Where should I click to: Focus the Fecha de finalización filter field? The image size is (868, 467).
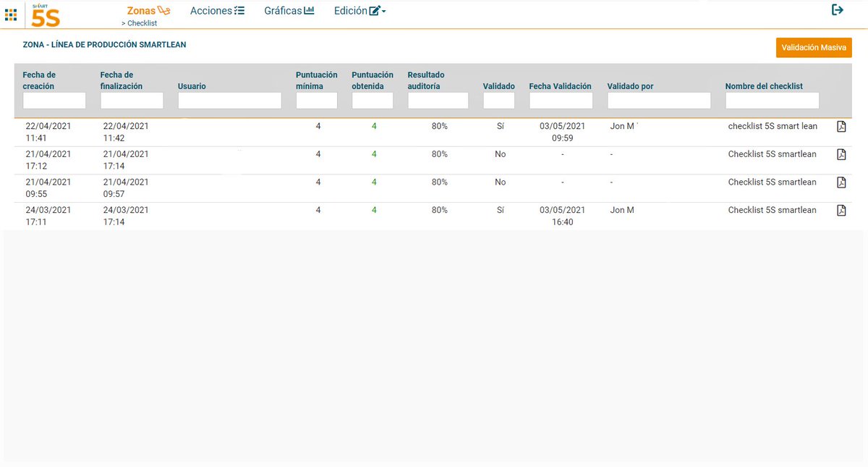click(132, 101)
